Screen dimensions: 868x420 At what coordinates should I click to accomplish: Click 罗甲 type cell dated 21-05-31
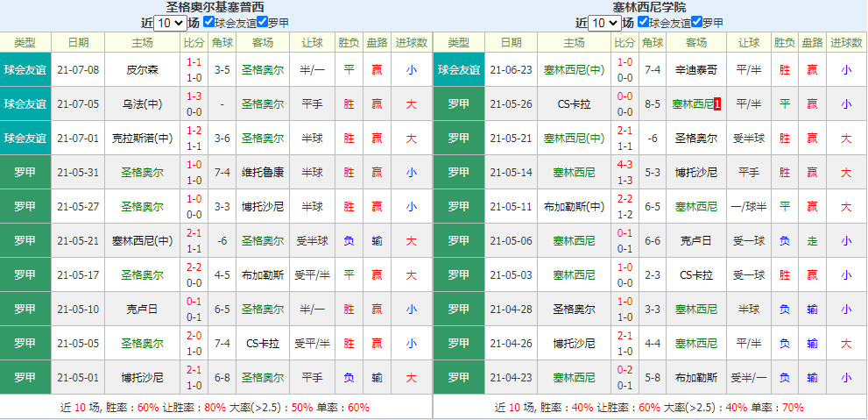pyautogui.click(x=25, y=173)
